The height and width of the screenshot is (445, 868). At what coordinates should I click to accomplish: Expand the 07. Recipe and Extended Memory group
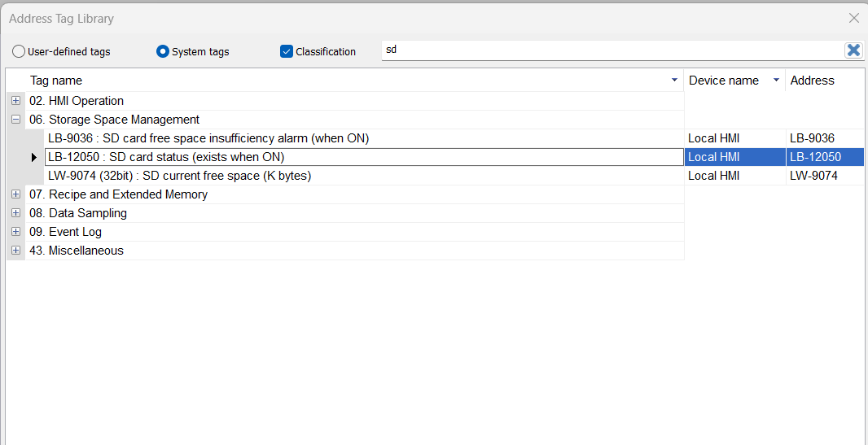point(15,194)
